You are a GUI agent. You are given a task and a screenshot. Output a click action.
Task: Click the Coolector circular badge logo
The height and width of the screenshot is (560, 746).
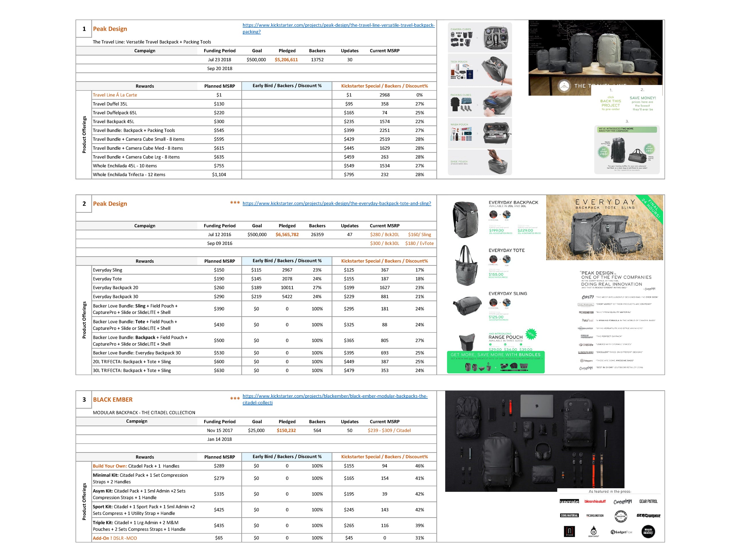pyautogui.click(x=621, y=516)
